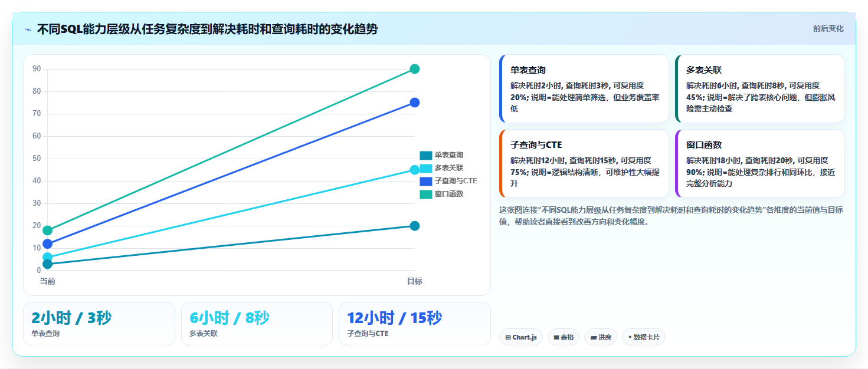This screenshot has width=868, height=369.
Task: Click the 50 tick on the y-axis
Action: (x=37, y=159)
